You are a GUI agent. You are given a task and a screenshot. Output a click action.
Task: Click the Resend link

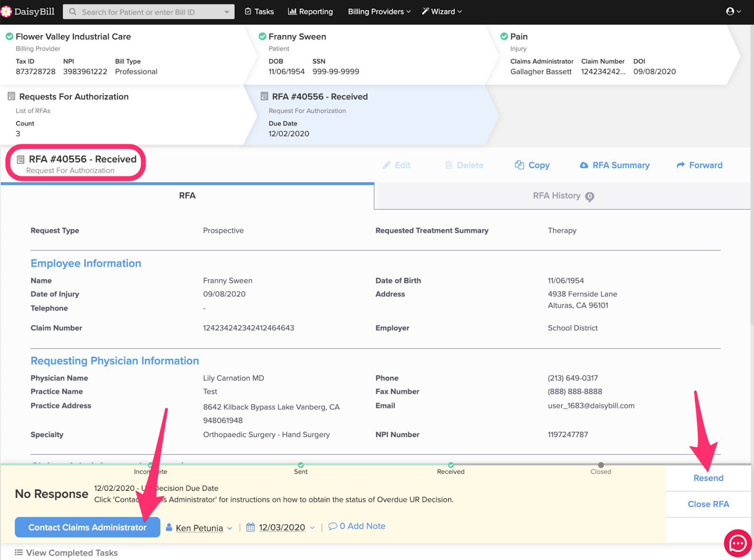(708, 478)
